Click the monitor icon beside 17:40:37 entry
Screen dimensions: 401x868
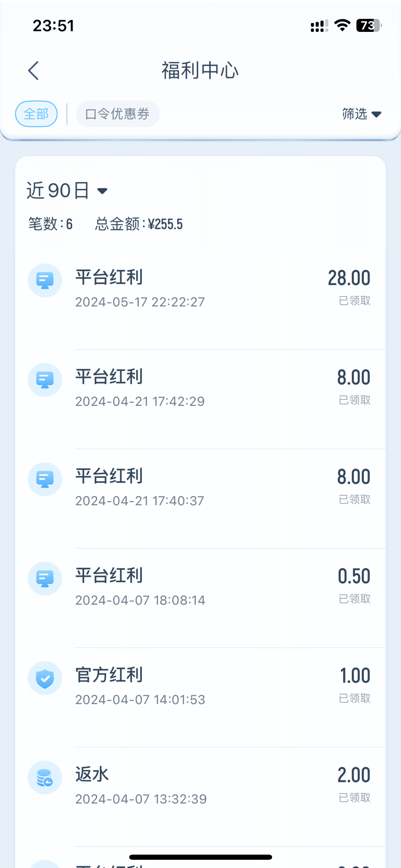[45, 479]
